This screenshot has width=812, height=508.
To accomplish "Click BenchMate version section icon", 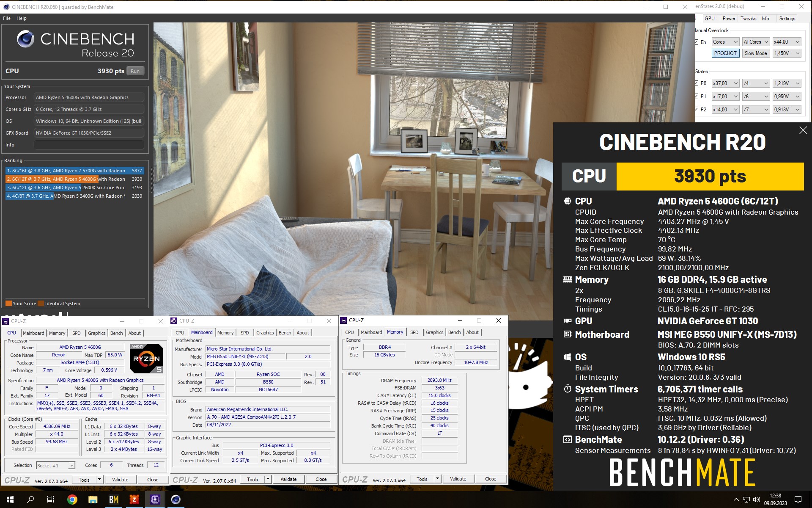I will pyautogui.click(x=568, y=439).
